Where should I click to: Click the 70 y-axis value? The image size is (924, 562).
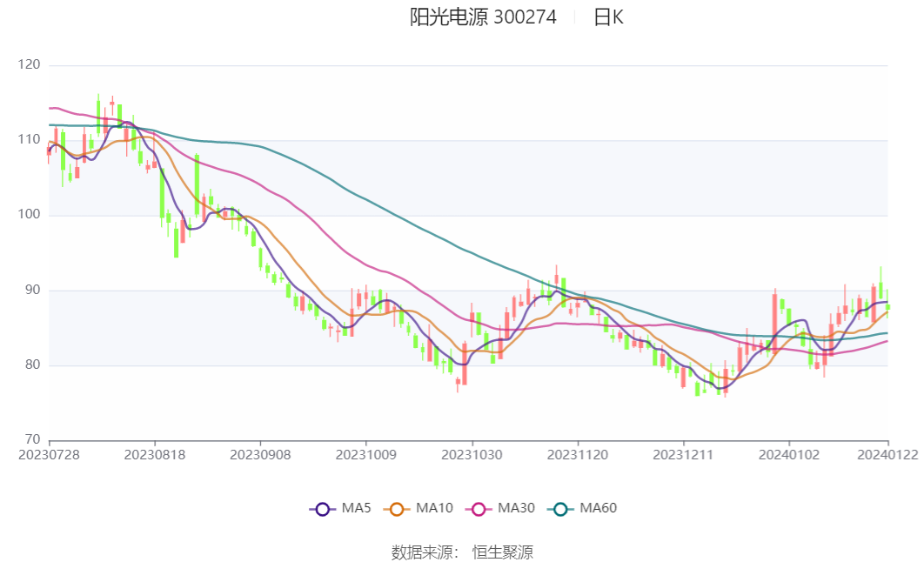[33, 439]
